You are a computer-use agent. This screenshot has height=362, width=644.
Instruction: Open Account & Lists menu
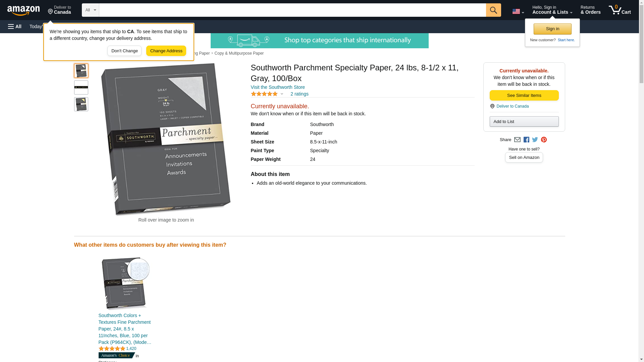tap(552, 10)
